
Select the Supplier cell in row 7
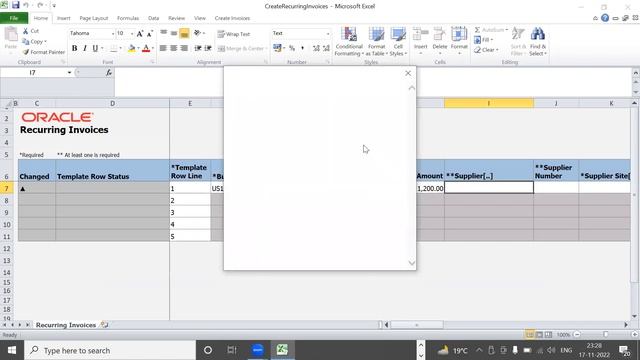tap(489, 188)
